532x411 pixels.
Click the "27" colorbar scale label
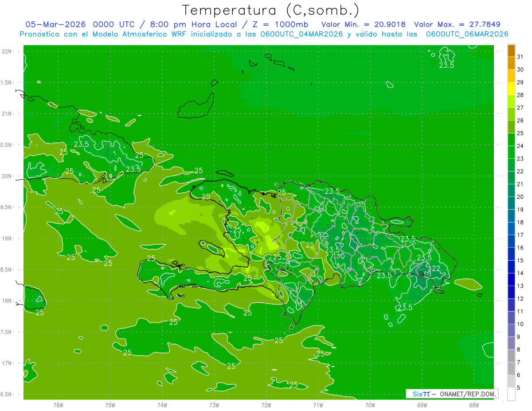[520, 108]
